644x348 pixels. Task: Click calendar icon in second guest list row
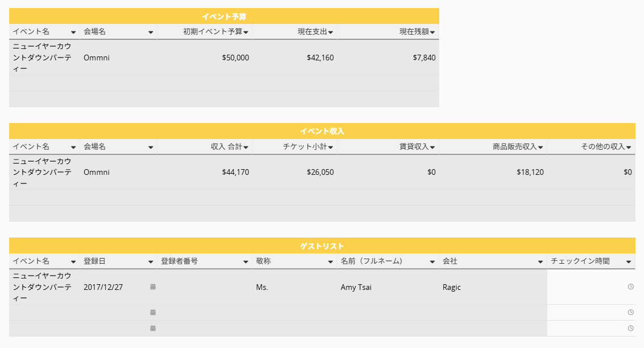click(x=153, y=312)
